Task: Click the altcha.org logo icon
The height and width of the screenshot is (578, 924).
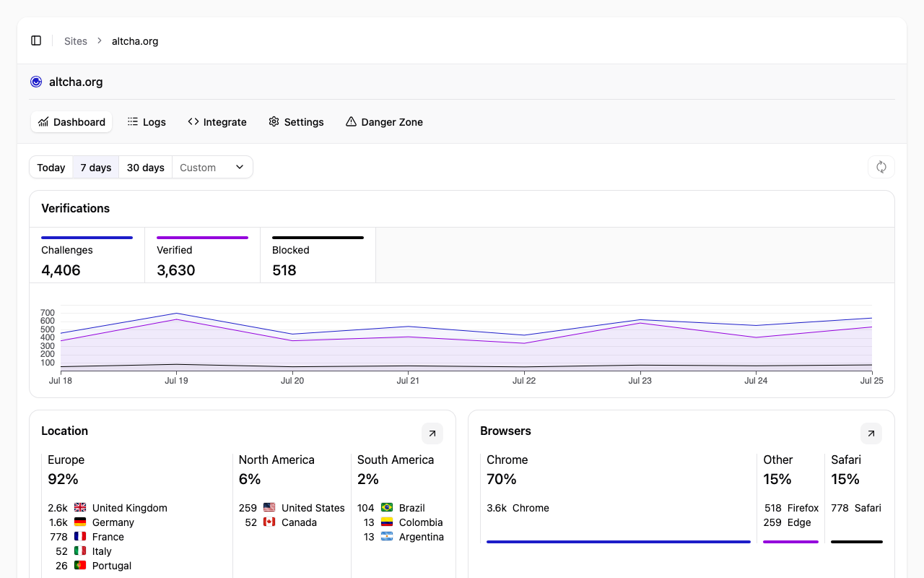Action: 36,82
